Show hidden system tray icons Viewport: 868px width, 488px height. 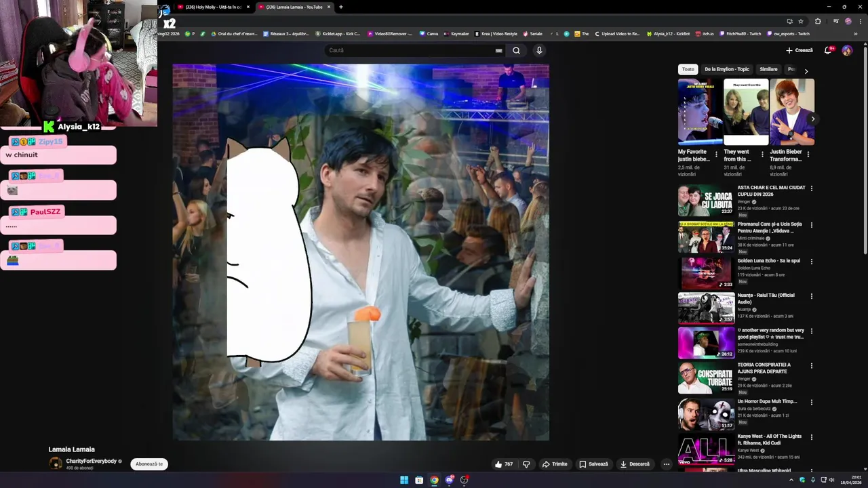pyautogui.click(x=791, y=480)
